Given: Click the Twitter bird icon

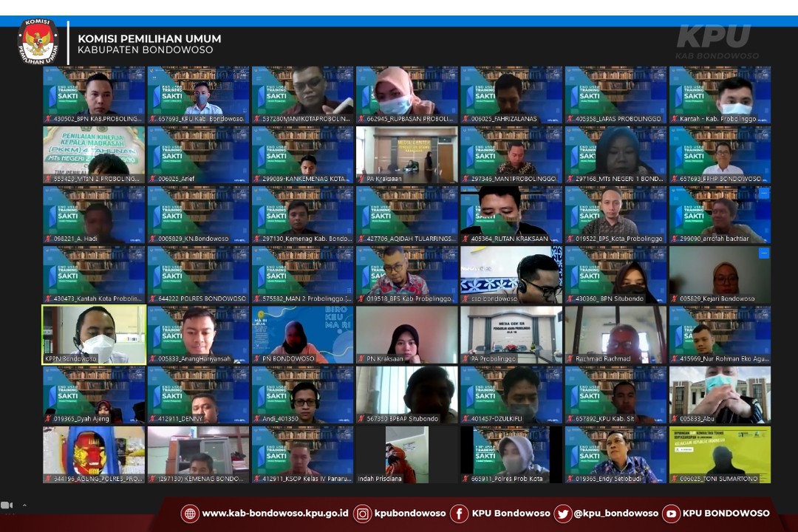Looking at the screenshot, I should (562, 514).
